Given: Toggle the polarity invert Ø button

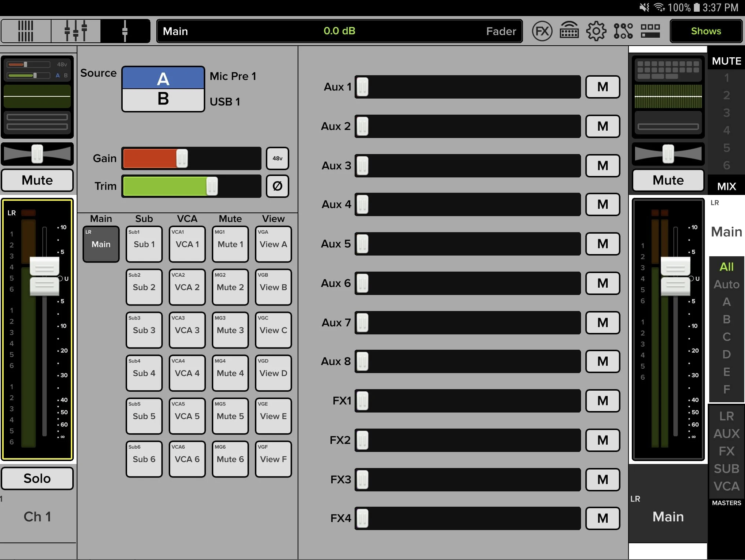Looking at the screenshot, I should pyautogui.click(x=277, y=186).
